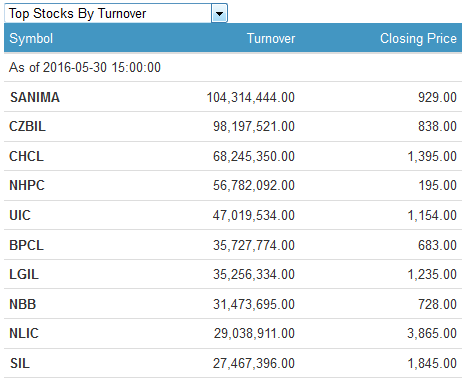Select turnover value 47,019,534.00
Image resolution: width=462 pixels, height=380 pixels.
254,215
